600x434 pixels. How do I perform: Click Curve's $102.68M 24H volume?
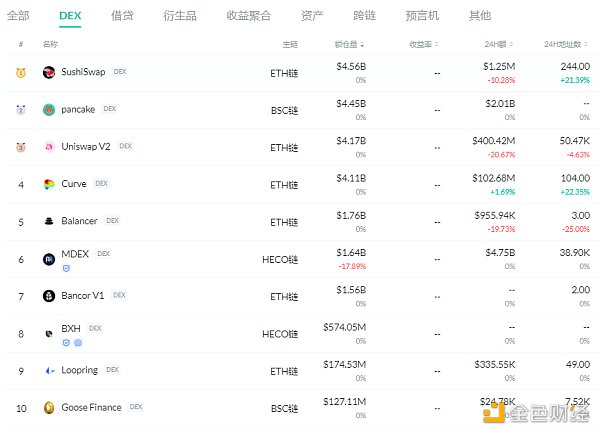494,178
